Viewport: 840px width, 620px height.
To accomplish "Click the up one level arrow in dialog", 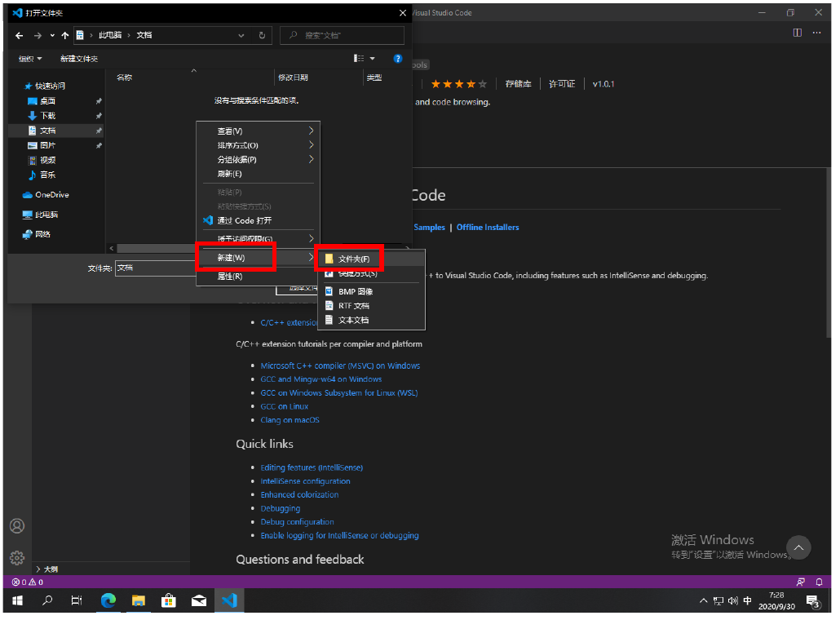I will (x=65, y=36).
